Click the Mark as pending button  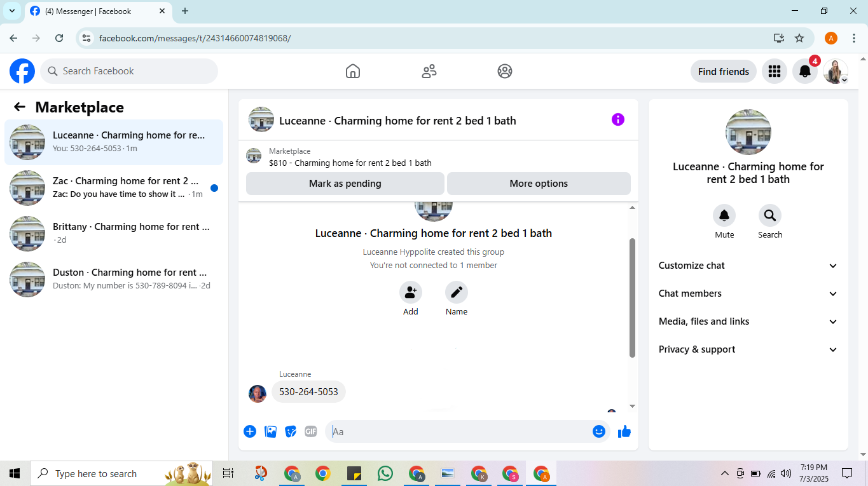click(345, 184)
